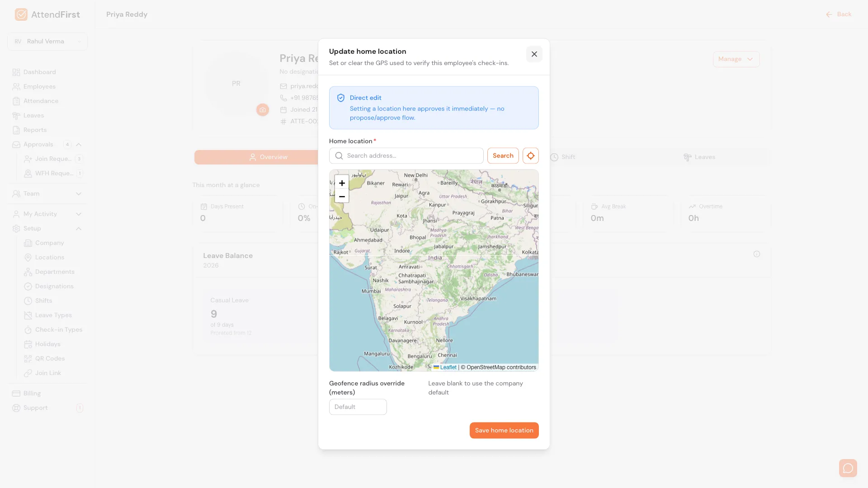Click the Casual Leave balance card
Screen dimensions: 868x488
pos(260,317)
